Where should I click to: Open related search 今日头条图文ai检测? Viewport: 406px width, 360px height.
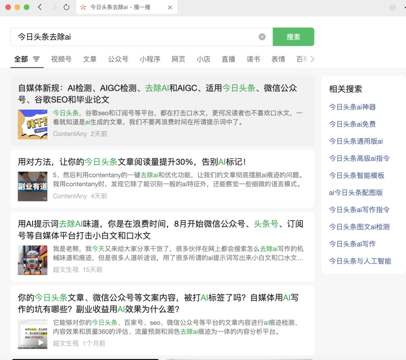click(x=359, y=227)
